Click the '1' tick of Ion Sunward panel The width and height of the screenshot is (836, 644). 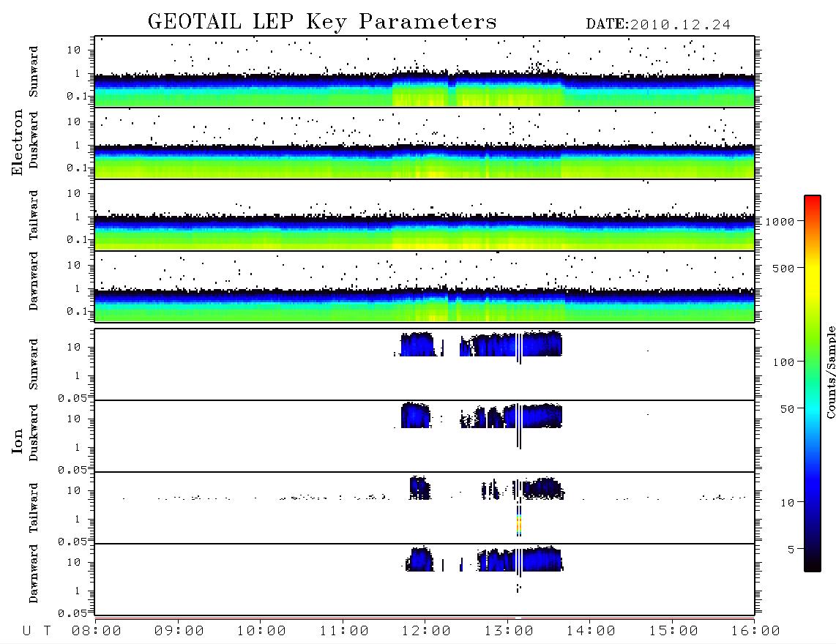click(78, 376)
